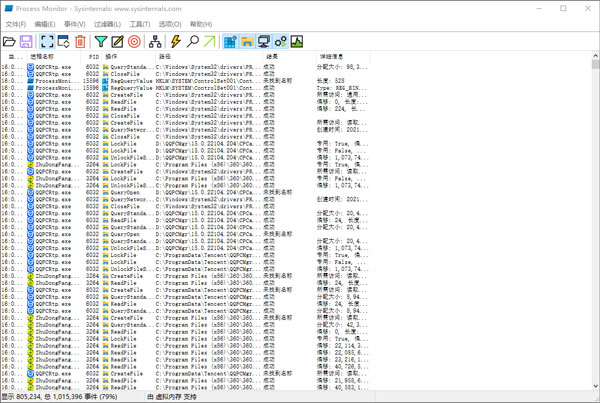Open the Filter dialog via the funnel icon
600x403 pixels.
(101, 41)
